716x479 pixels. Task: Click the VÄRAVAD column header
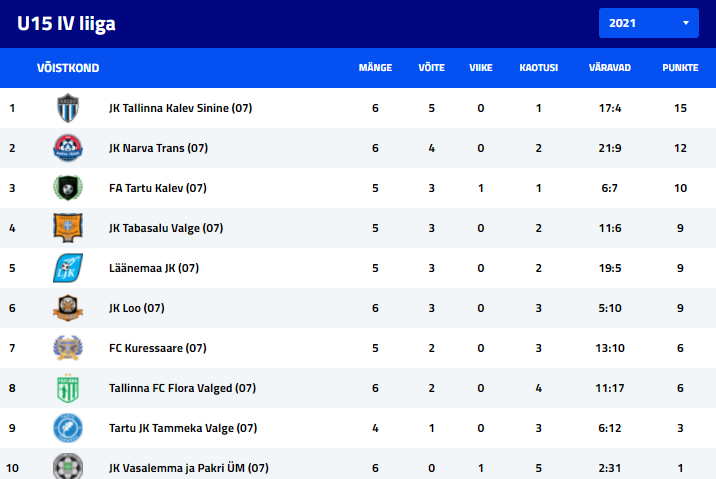coord(610,68)
